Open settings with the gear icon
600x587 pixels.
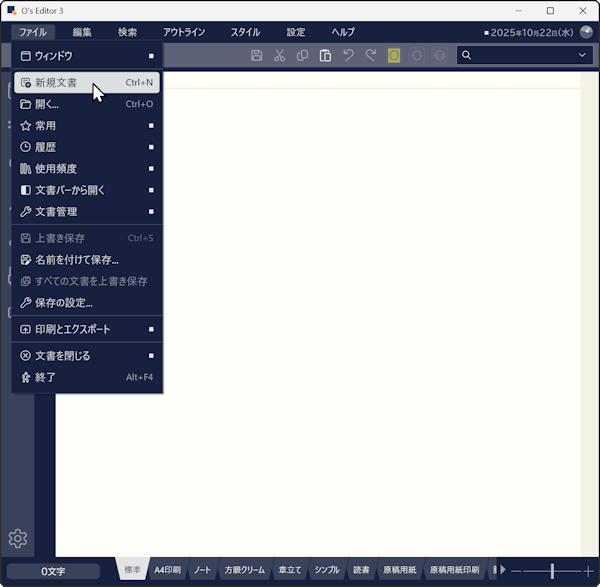click(x=17, y=539)
